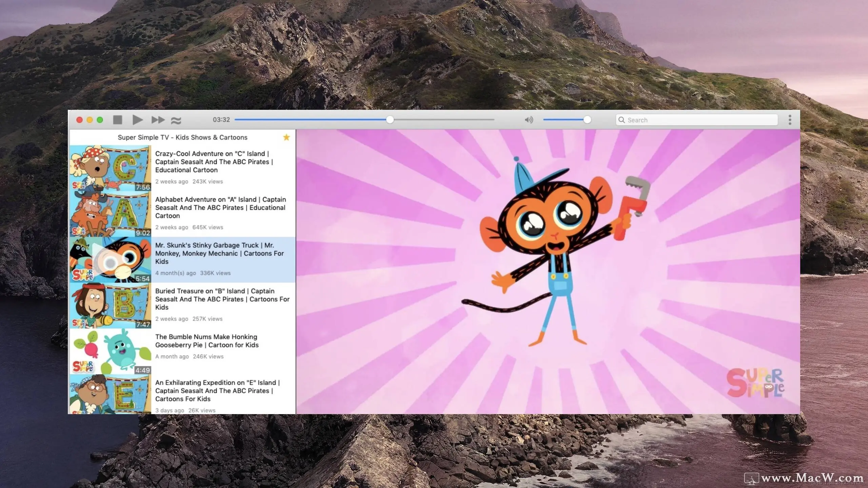
Task: Click "645K views" under the A Island video
Action: [208, 227]
